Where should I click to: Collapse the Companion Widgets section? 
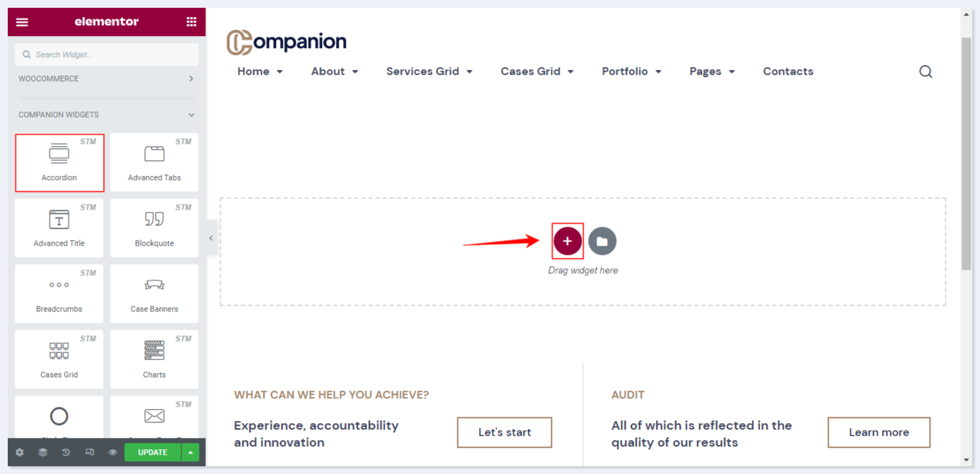(191, 114)
